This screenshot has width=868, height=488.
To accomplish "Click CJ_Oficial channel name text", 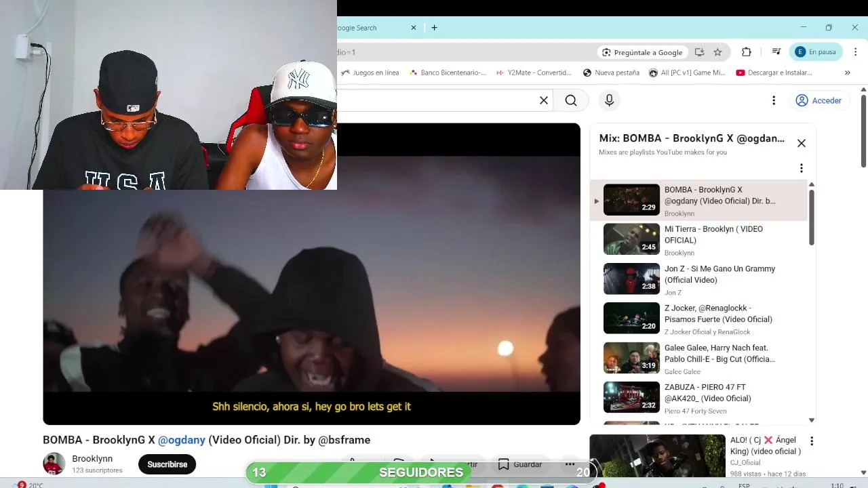I will pos(745,463).
